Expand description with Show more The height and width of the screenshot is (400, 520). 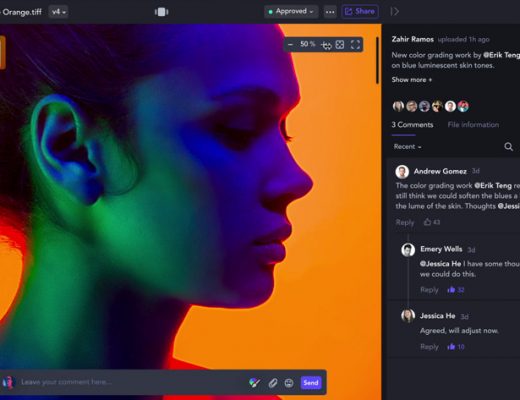coord(412,80)
